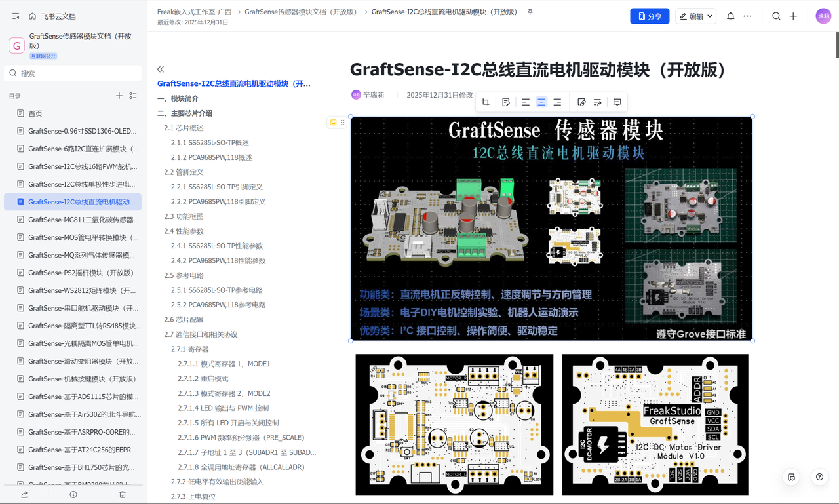The height and width of the screenshot is (504, 839).
Task: Focus the 搜索 field in sidebar
Action: click(x=73, y=73)
